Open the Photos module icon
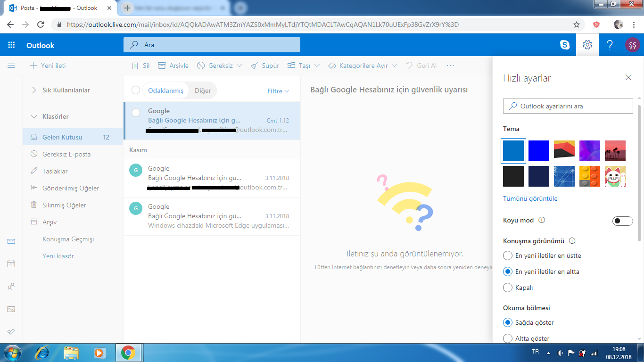 point(11,309)
